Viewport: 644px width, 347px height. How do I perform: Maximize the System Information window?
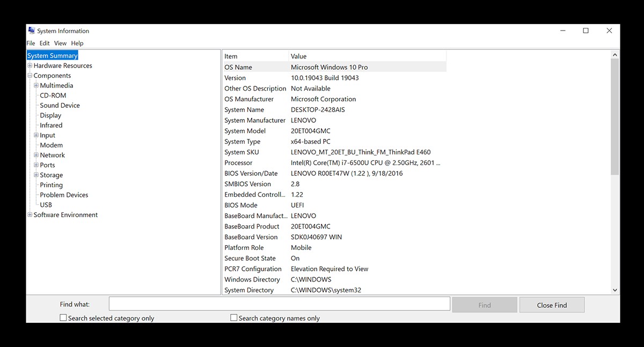click(586, 31)
